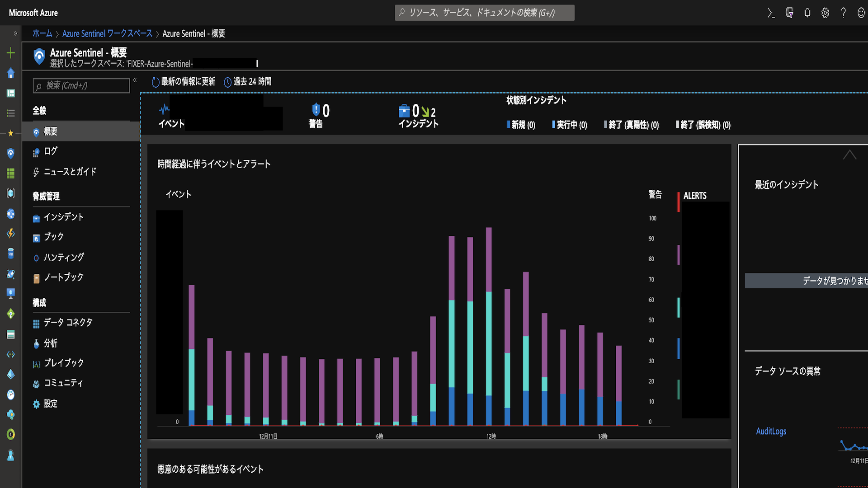
Task: Expand the left portal menu chevron
Action: pos(15,33)
